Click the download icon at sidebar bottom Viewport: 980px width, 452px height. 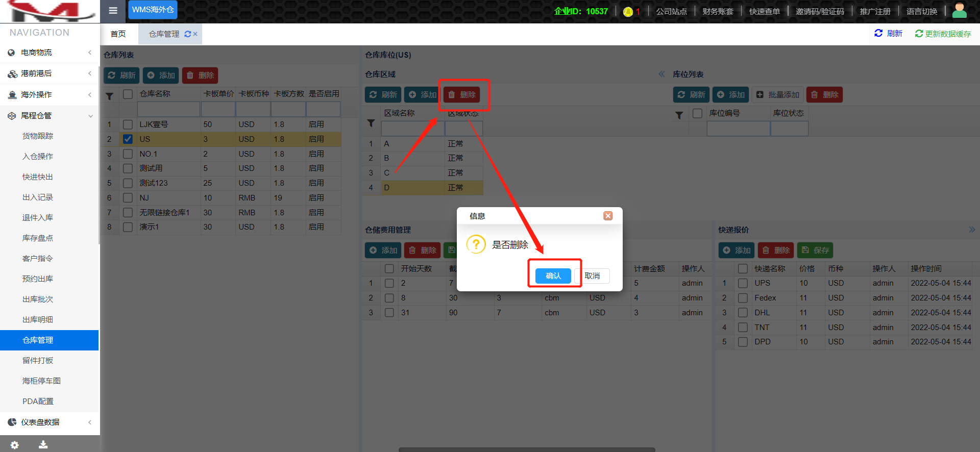[43, 445]
